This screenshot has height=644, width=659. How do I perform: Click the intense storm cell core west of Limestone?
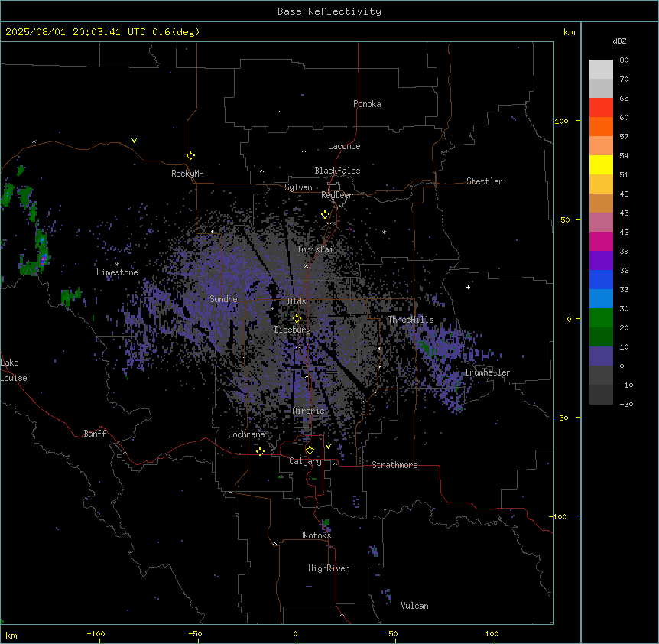pyautogui.click(x=43, y=258)
